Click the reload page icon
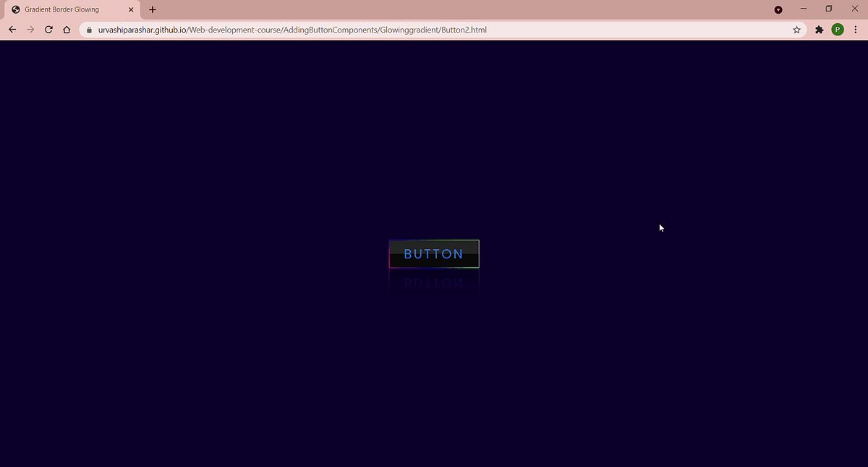The width and height of the screenshot is (868, 467). (48, 30)
